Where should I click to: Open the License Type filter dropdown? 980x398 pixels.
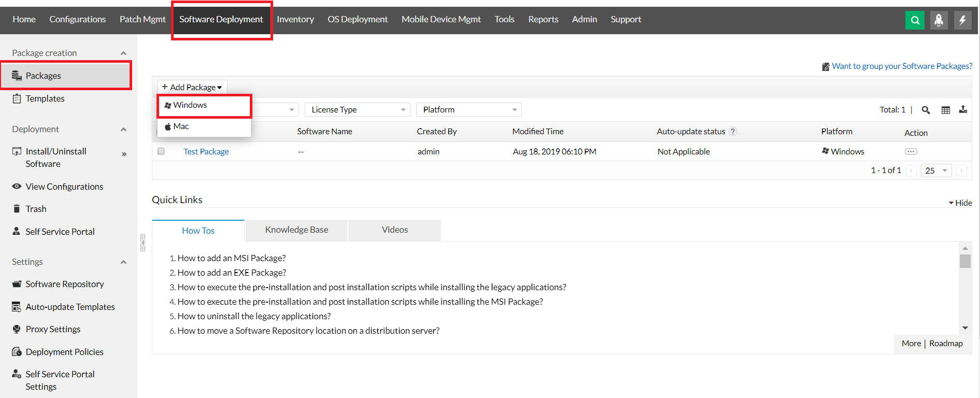tap(357, 110)
